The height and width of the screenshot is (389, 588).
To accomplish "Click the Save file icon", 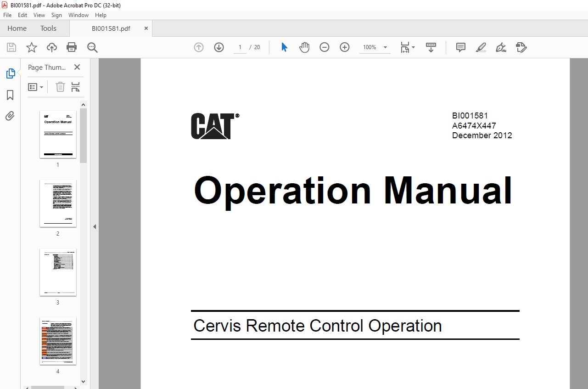I will point(11,47).
